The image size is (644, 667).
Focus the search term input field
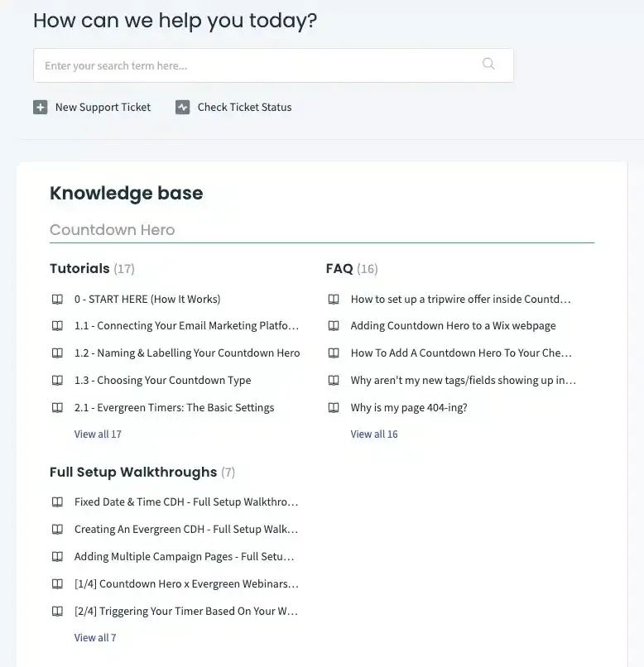point(273,65)
